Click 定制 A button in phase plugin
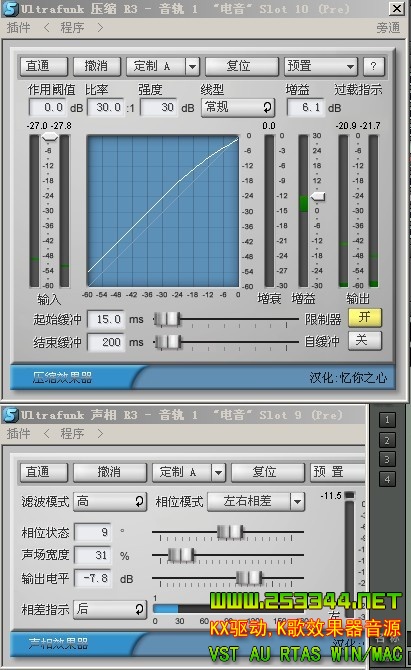 [x=182, y=472]
